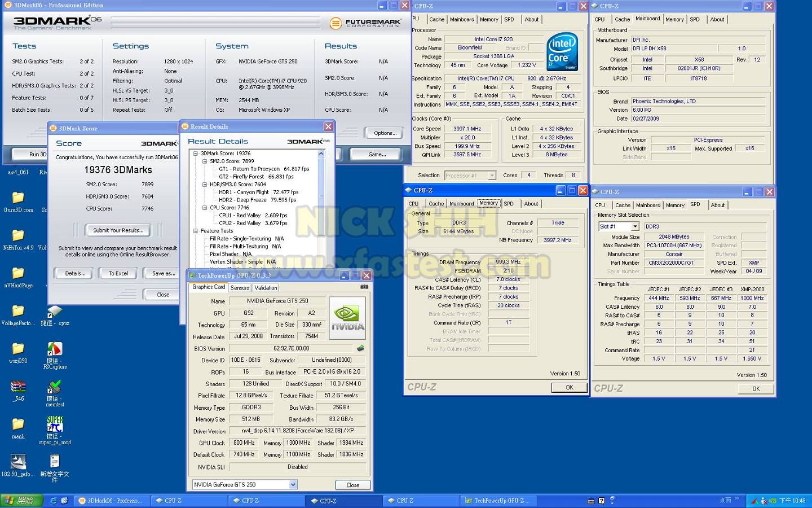The image size is (812, 508).
Task: Click the Details... button in 3DMark Score
Action: [x=75, y=273]
